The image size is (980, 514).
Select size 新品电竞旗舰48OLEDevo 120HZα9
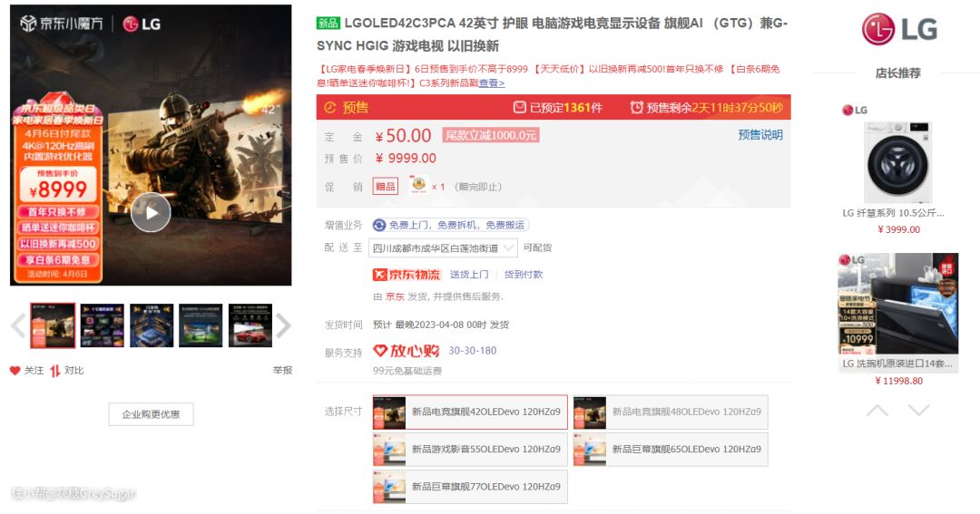[671, 412]
